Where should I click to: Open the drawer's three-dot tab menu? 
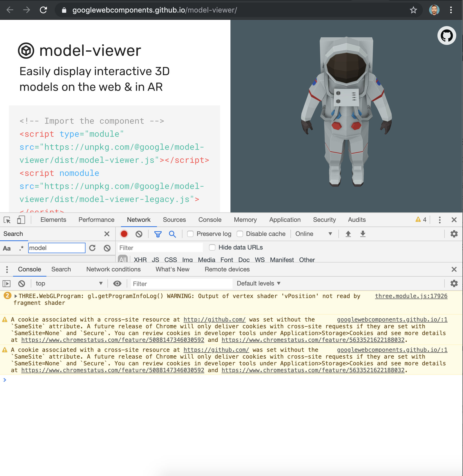7,270
